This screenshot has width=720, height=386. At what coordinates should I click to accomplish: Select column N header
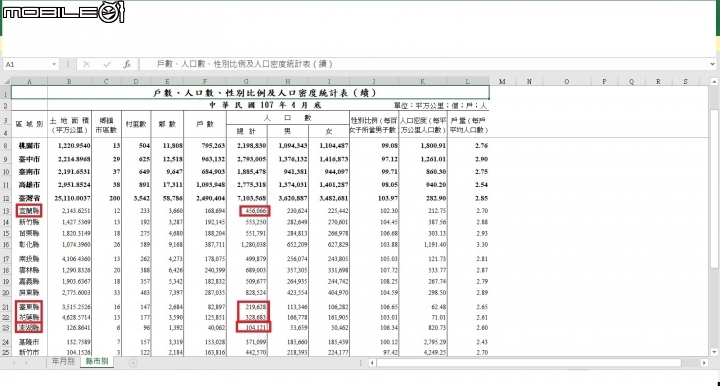pyautogui.click(x=529, y=82)
